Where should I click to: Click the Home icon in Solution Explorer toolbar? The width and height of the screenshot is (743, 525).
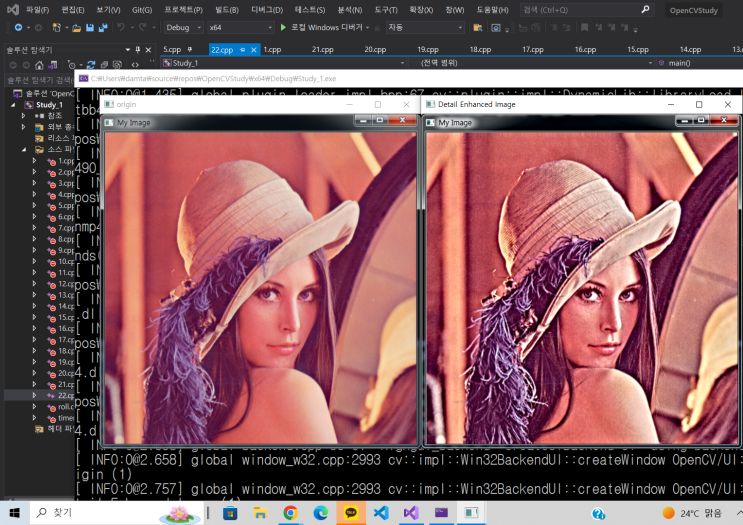point(39,64)
